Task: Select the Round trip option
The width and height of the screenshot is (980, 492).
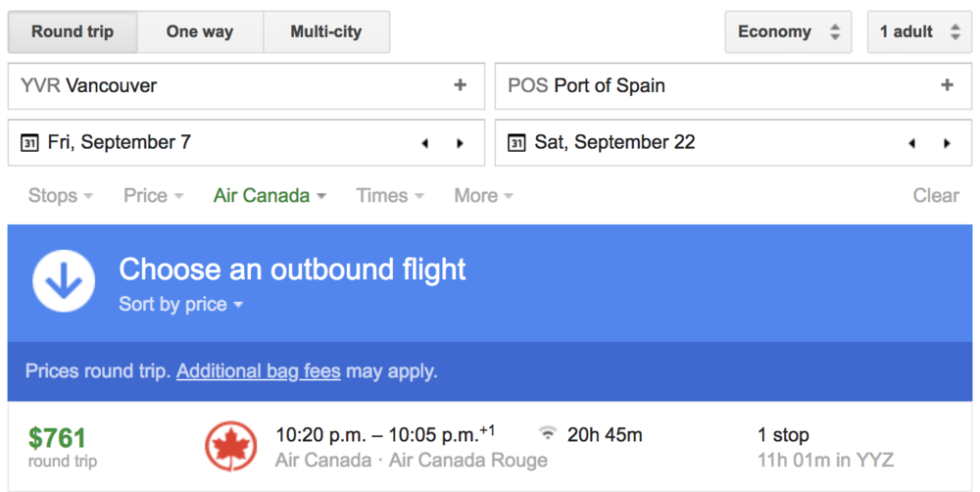Action: coord(73,31)
